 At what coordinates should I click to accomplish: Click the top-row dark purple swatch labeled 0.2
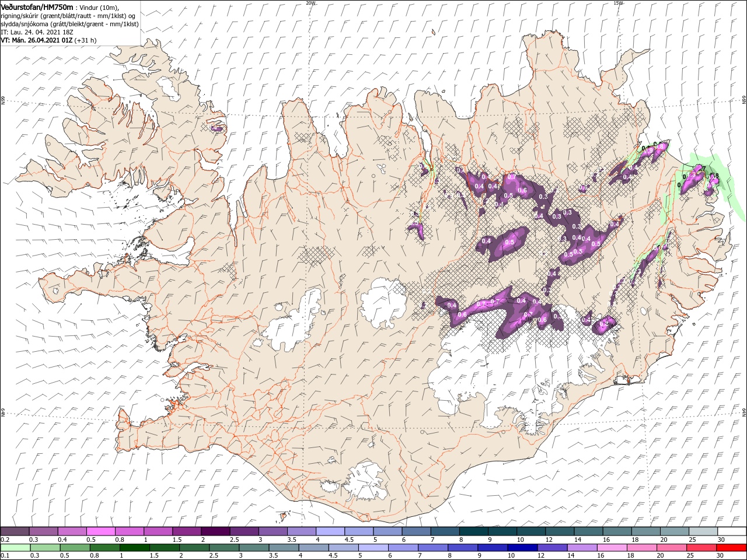click(15, 531)
